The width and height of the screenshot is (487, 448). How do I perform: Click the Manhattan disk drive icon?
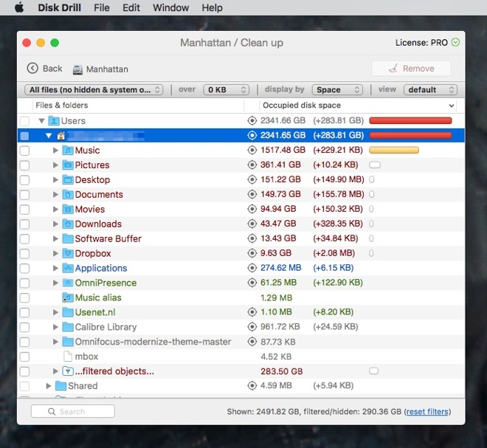pos(77,69)
